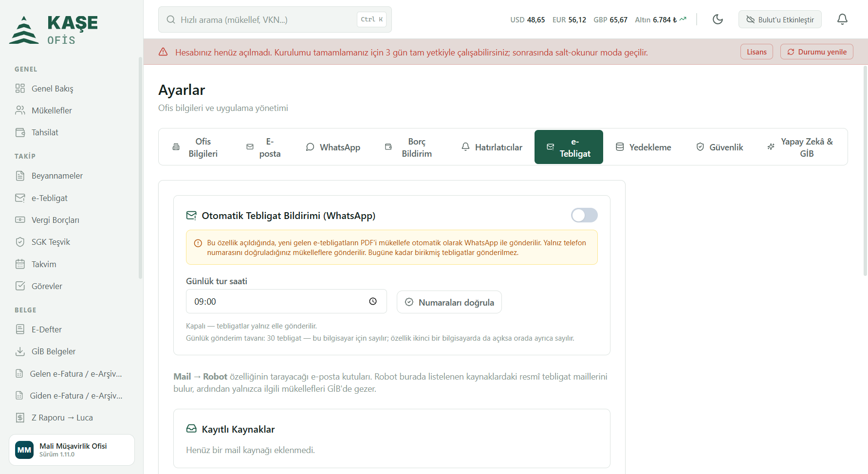This screenshot has height=474, width=868.
Task: Select the Borç Bildirim tab
Action: click(x=408, y=147)
